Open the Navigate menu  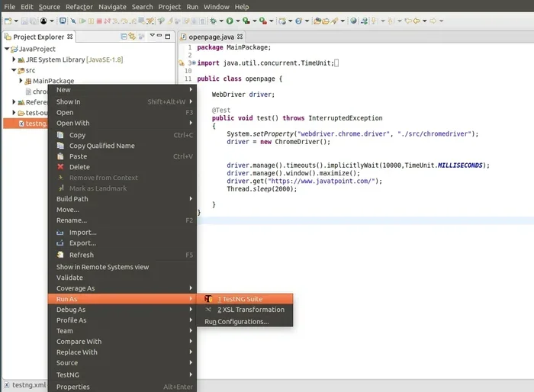(112, 7)
